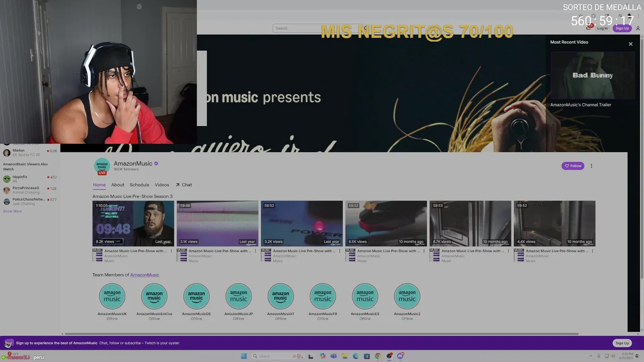The image size is (644, 362).
Task: Click the verified badge next to AmazonMusic
Action: (156, 163)
